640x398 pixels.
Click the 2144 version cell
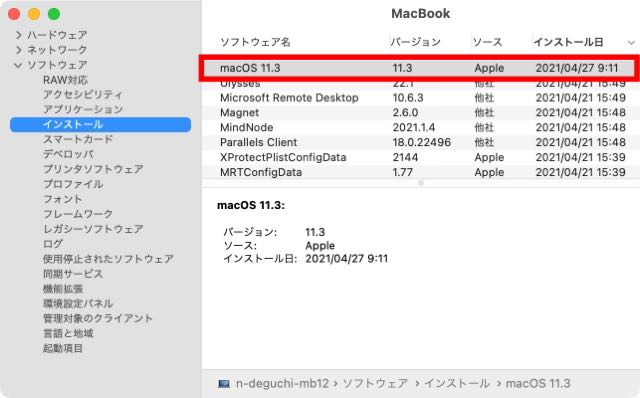coord(405,157)
